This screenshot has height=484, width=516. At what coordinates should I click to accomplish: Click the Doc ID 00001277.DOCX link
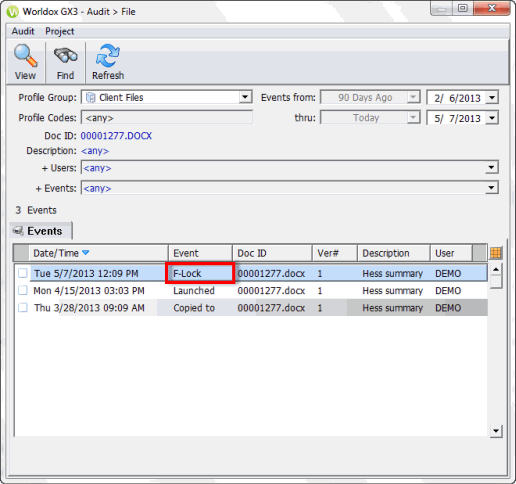[x=116, y=136]
